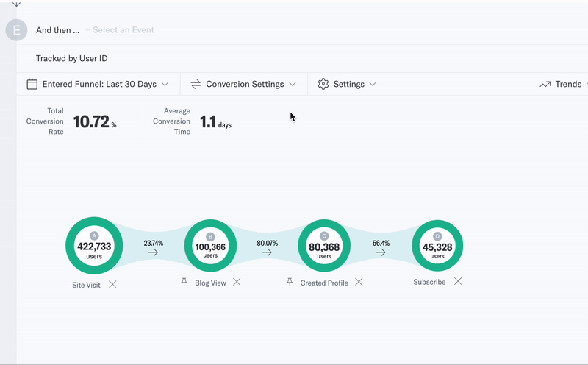Click the step E circle badge
This screenshot has width=588, height=365.
tap(16, 30)
